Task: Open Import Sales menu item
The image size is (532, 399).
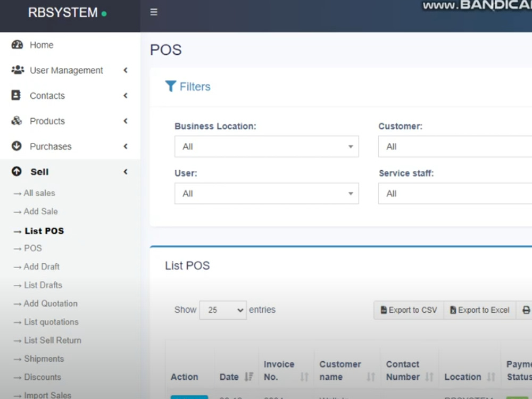Action: click(x=47, y=395)
